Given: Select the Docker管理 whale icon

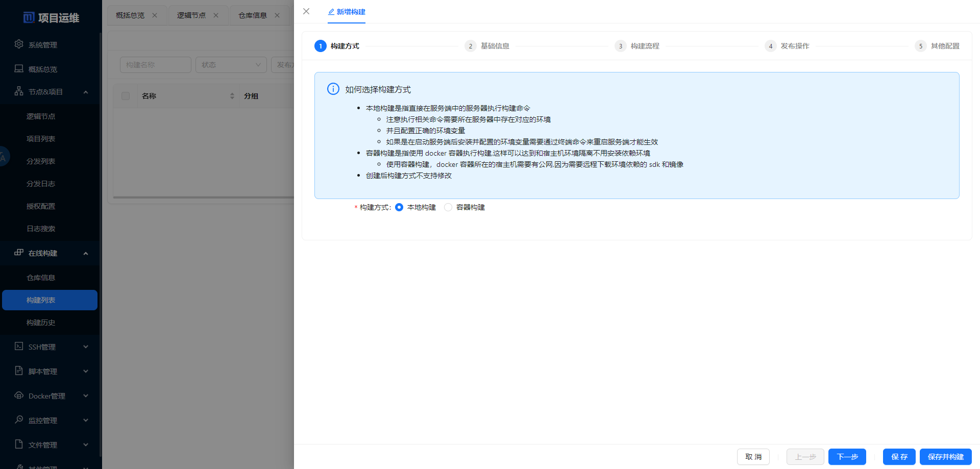Looking at the screenshot, I should click(x=19, y=396).
